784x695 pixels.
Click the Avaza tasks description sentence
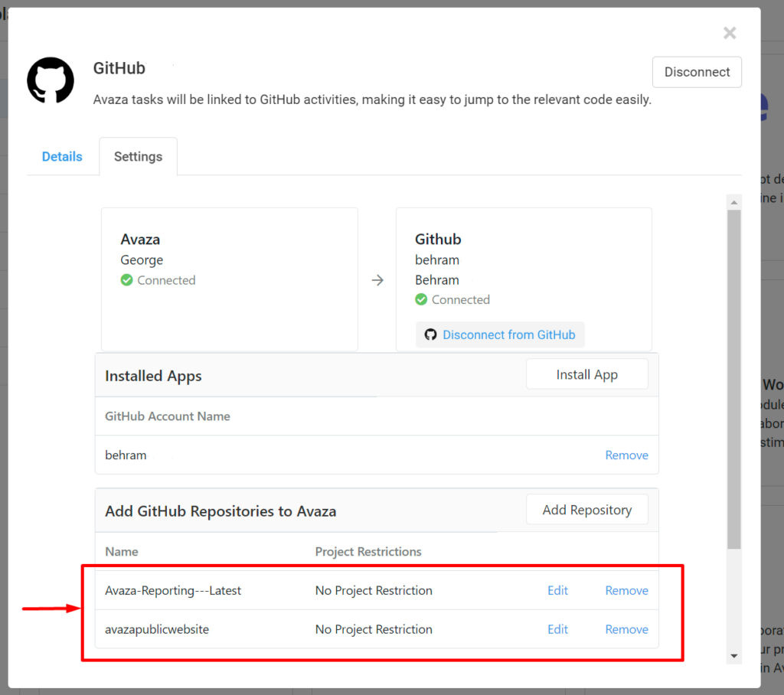(372, 100)
